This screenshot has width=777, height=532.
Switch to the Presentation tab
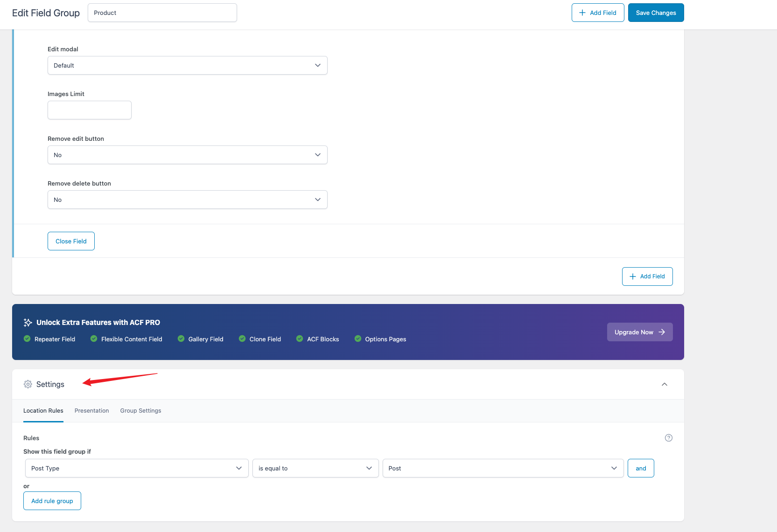91,411
